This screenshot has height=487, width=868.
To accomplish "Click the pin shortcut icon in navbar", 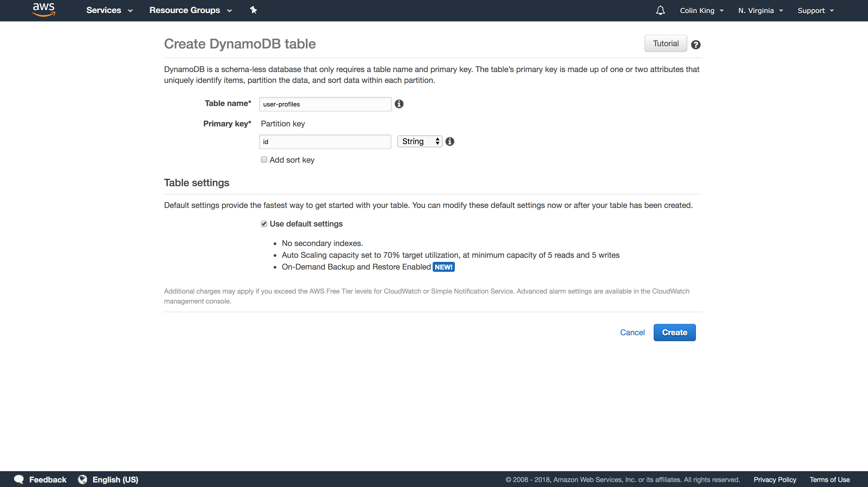I will [253, 10].
